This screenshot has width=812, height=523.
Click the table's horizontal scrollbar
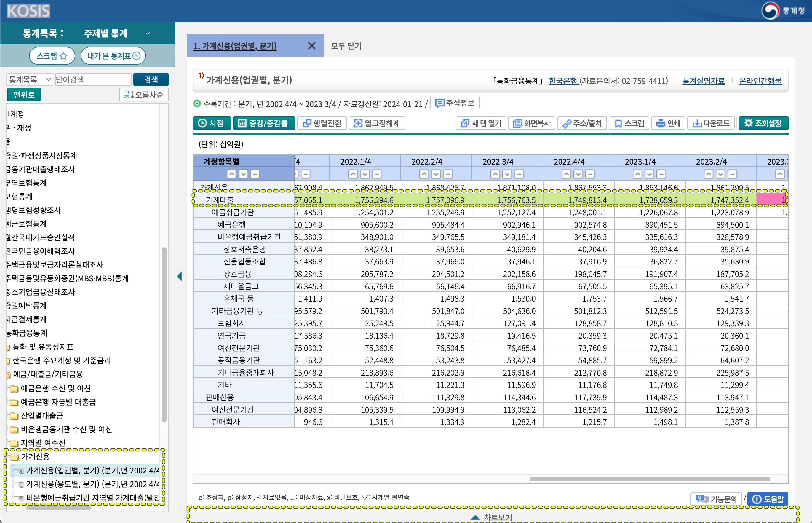pyautogui.click(x=649, y=479)
